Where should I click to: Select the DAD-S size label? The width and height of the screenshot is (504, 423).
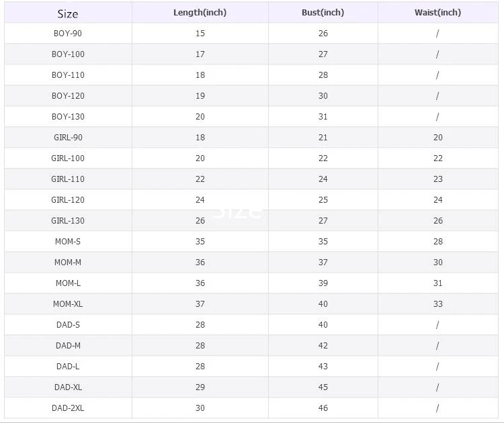[68, 325]
